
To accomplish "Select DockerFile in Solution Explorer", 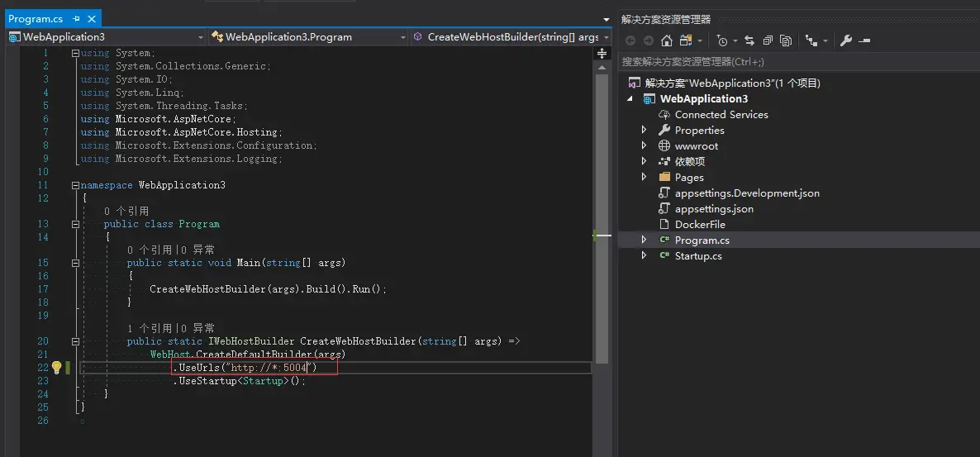I will (x=700, y=225).
